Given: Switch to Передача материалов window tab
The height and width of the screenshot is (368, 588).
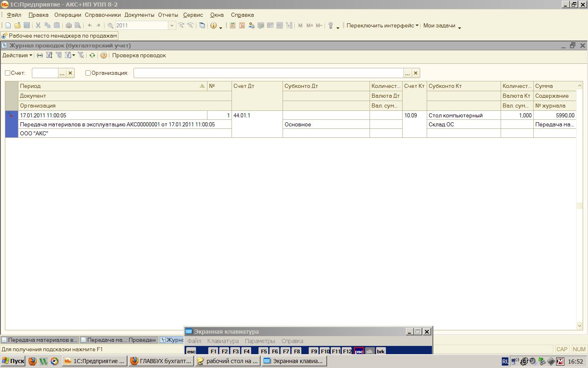Looking at the screenshot, I should pos(40,340).
